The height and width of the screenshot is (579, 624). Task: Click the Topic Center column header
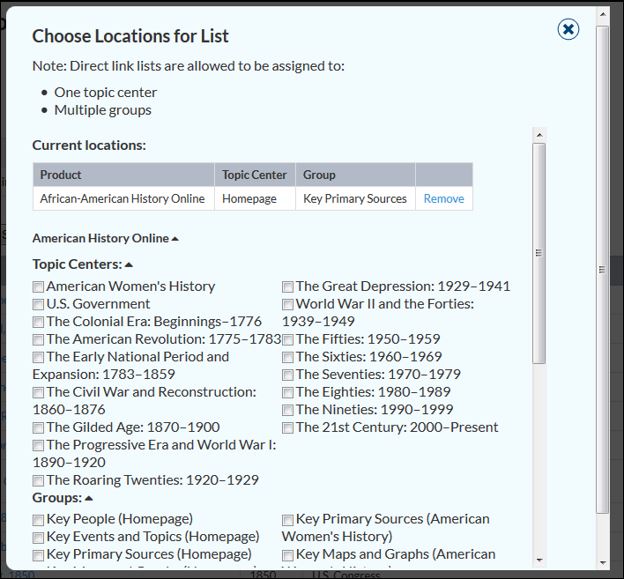pyautogui.click(x=255, y=174)
